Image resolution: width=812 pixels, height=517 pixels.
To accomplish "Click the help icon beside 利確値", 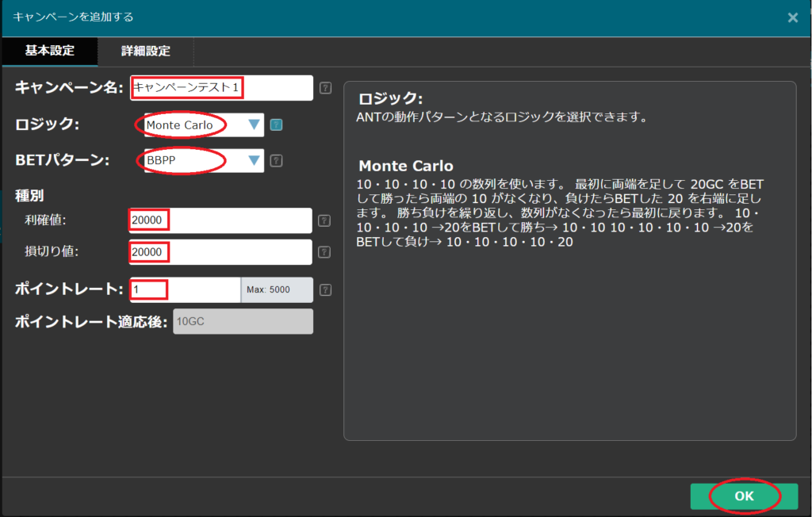I will [324, 220].
